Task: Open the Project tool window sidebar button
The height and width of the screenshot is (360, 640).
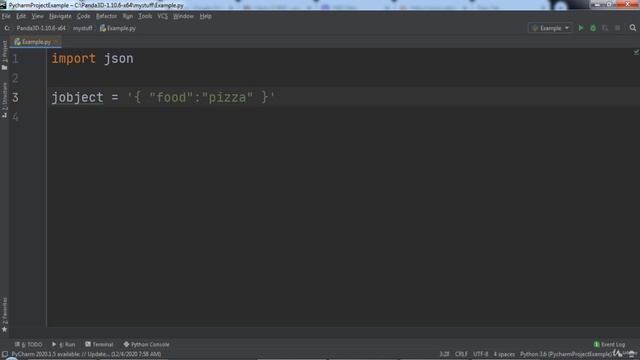Action: pos(4,55)
